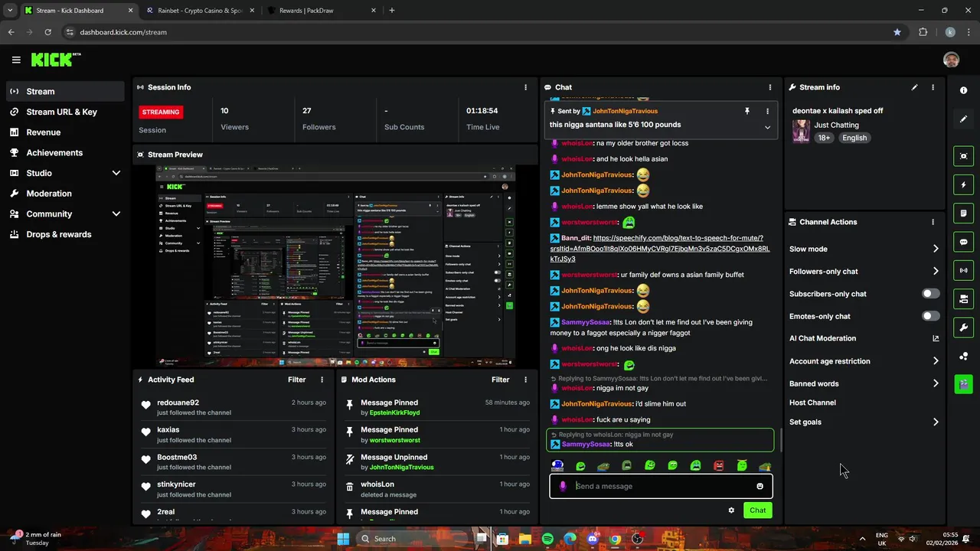Click Host Channel action

812,403
